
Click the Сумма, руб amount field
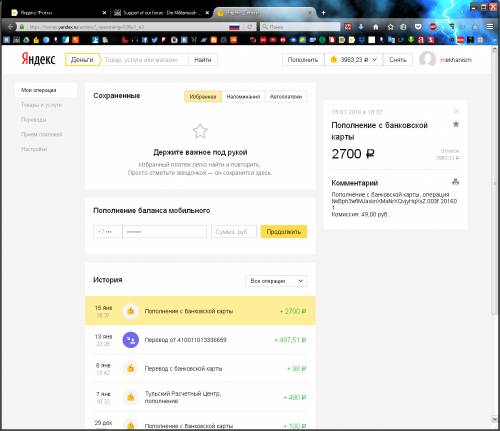click(234, 232)
